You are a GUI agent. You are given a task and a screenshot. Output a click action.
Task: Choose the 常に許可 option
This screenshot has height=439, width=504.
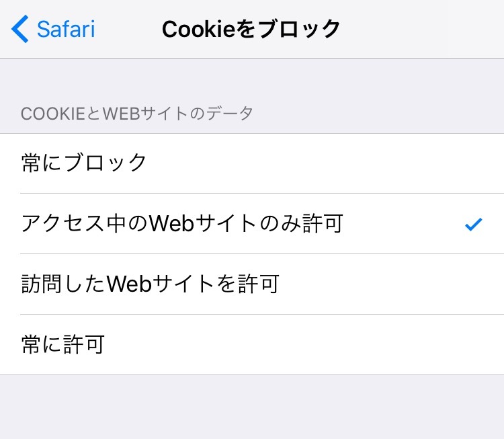pos(252,345)
